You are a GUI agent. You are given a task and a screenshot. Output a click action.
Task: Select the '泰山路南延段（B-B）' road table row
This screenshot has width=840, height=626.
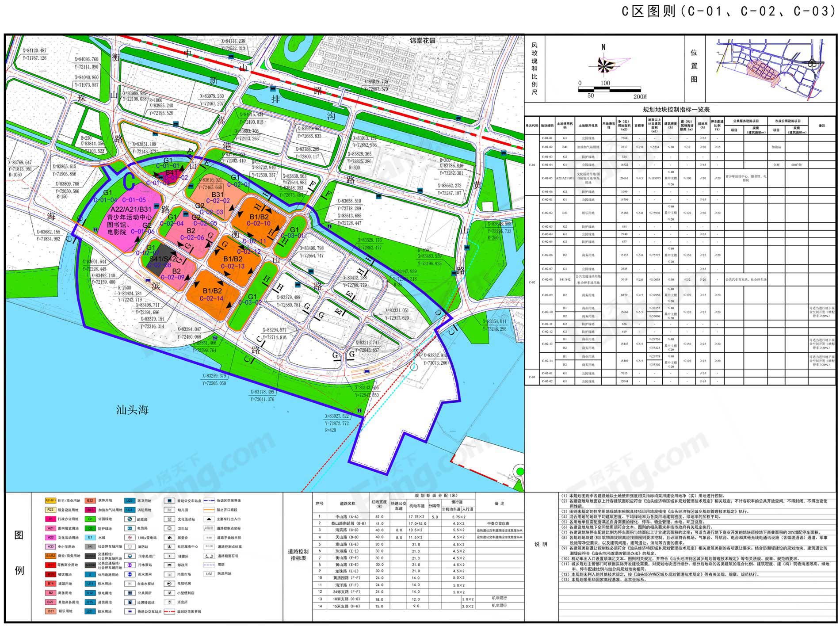point(418,523)
